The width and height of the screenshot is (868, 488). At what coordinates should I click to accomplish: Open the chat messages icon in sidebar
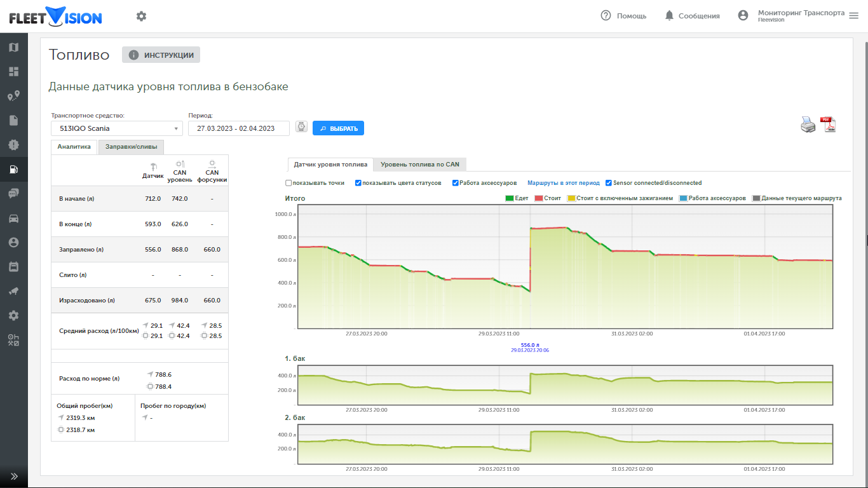pyautogui.click(x=13, y=194)
